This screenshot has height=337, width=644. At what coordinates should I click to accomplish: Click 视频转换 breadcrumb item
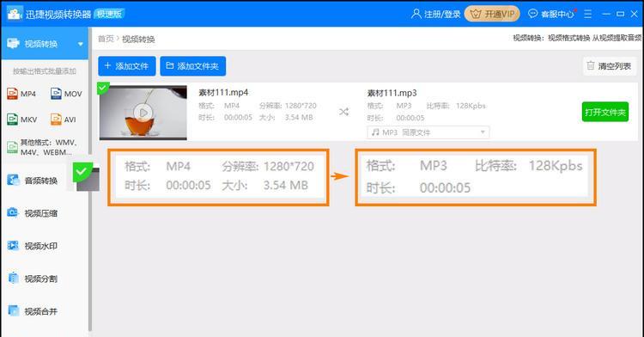[138, 39]
